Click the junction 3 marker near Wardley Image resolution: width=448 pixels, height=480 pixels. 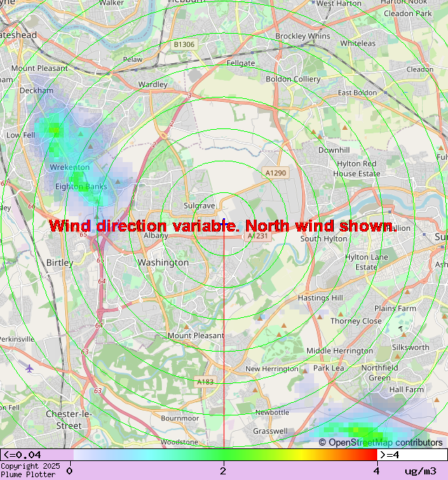pyautogui.click(x=189, y=95)
